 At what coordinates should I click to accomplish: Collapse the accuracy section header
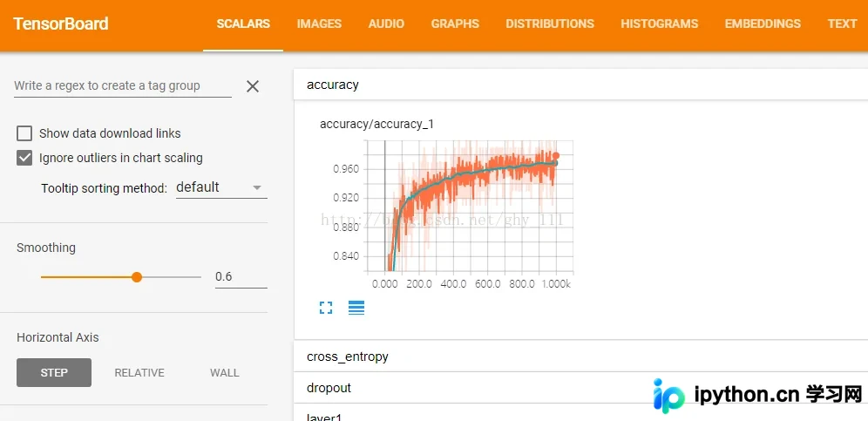pos(580,85)
